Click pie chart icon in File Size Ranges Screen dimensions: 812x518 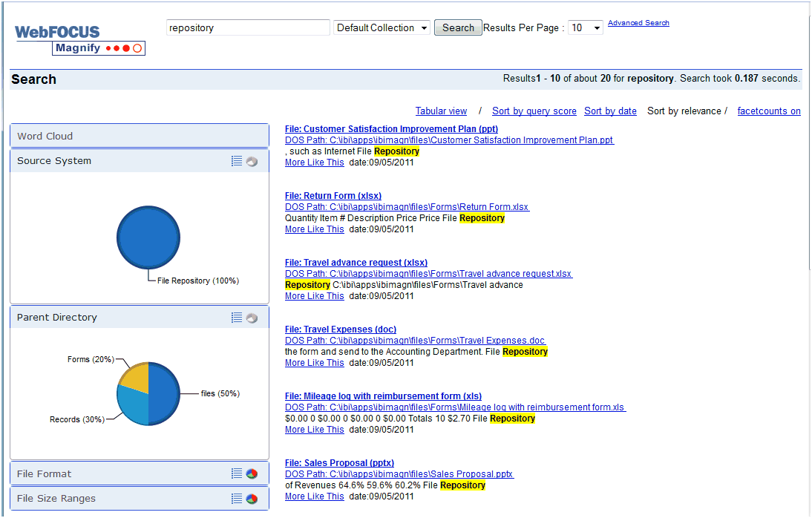pyautogui.click(x=252, y=499)
